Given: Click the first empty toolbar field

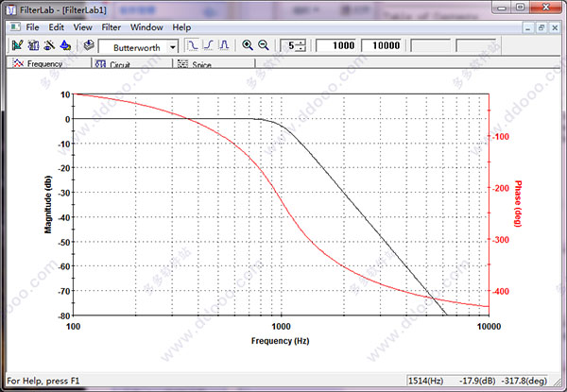Looking at the screenshot, I should (430, 46).
